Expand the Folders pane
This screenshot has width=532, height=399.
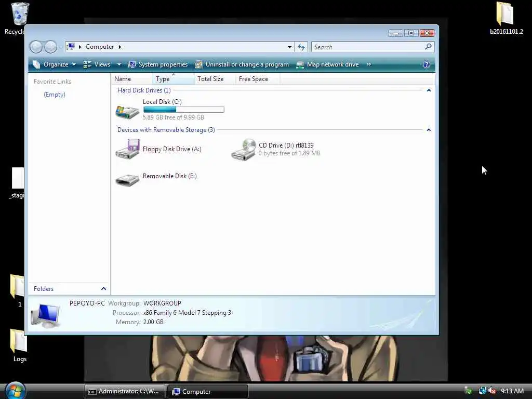103,289
